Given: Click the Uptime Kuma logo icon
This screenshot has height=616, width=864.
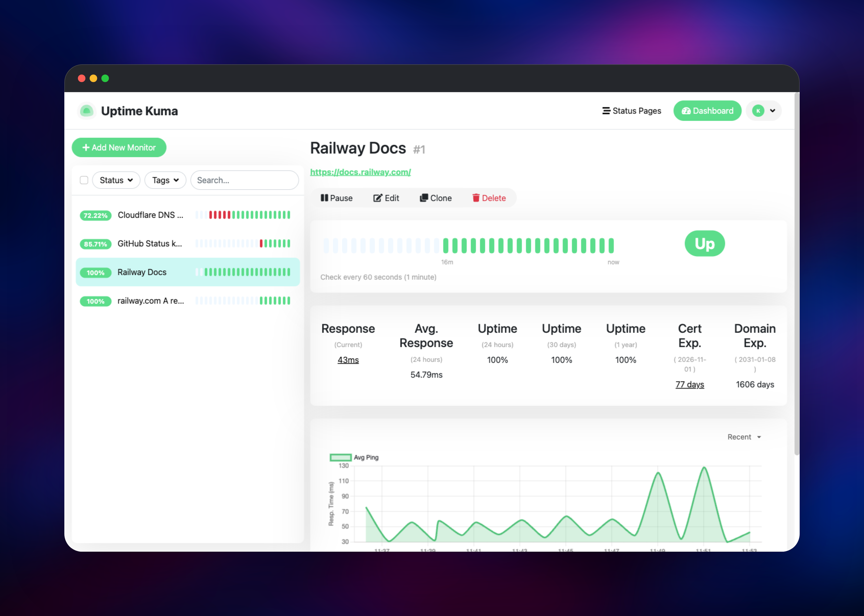Looking at the screenshot, I should click(87, 111).
